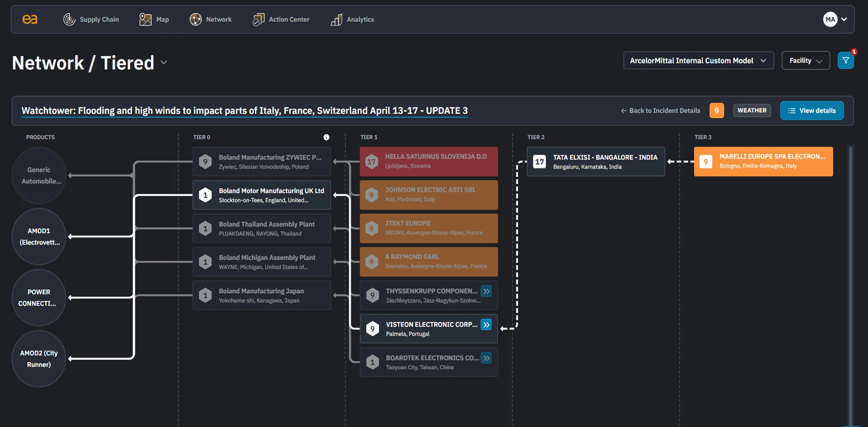Click risk score hexagon on Visteon Electronic
This screenshot has width=868, height=427.
point(372,329)
